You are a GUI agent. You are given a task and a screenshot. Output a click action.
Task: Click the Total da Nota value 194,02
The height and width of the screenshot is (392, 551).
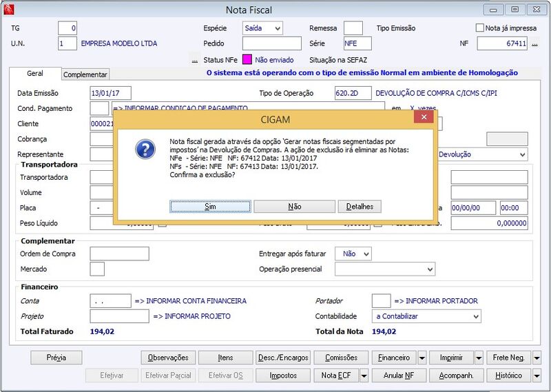[384, 331]
